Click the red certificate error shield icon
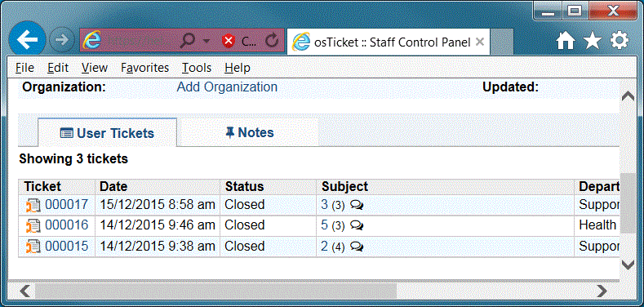 coord(229,40)
